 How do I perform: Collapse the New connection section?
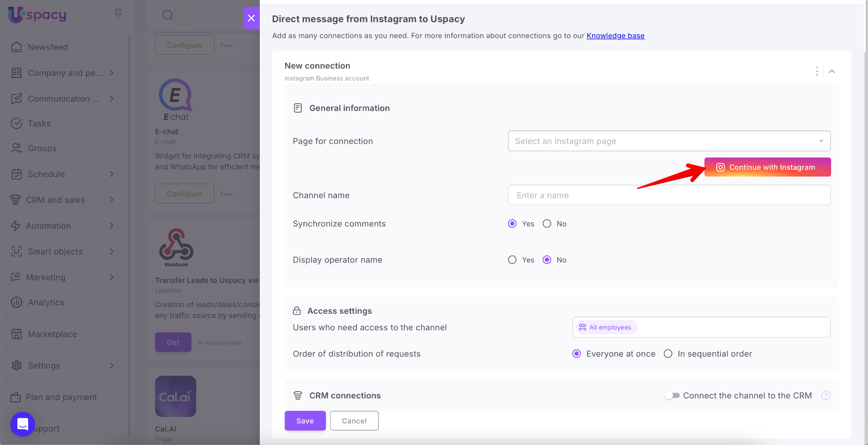click(x=832, y=71)
